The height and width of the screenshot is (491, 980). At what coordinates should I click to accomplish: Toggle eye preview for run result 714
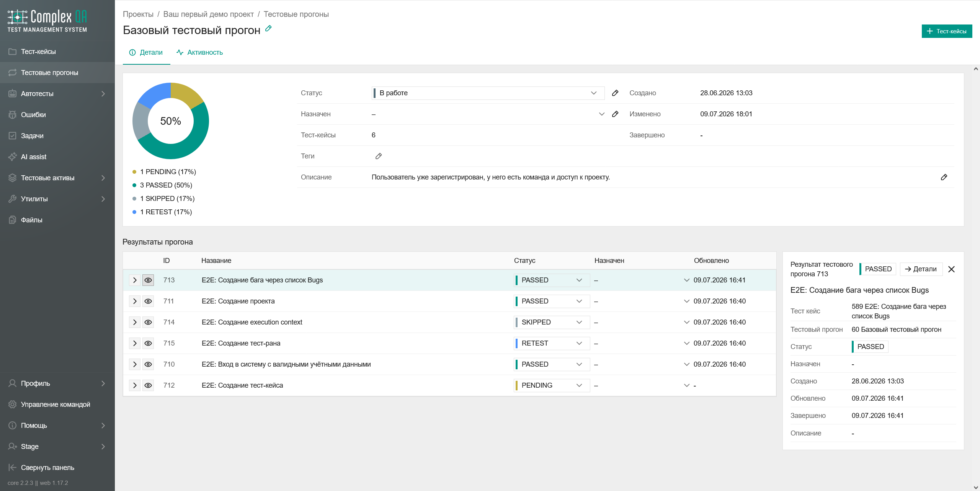coord(148,322)
